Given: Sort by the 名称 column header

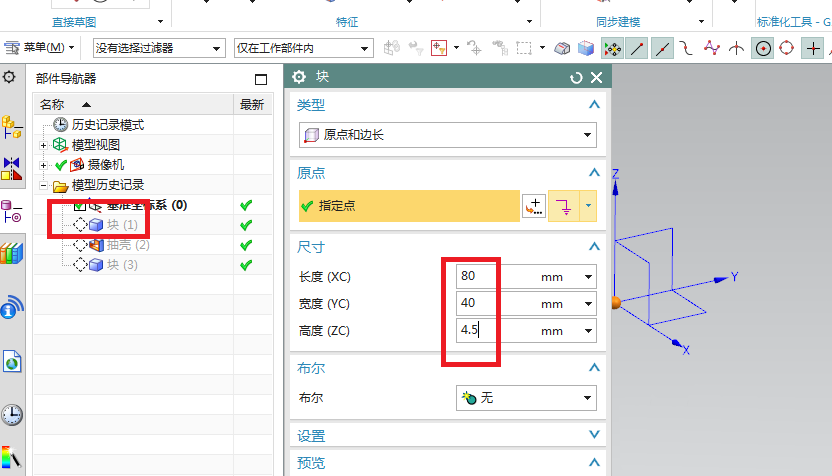Looking at the screenshot, I should pos(133,105).
